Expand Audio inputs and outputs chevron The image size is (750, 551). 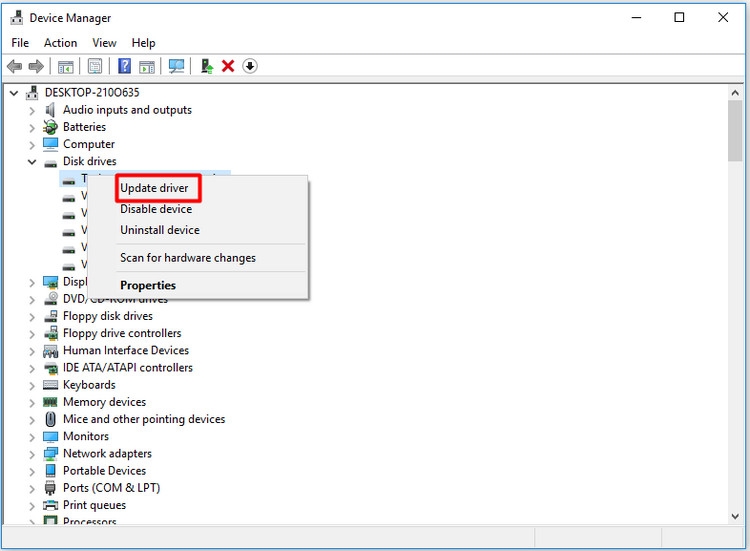[x=32, y=110]
